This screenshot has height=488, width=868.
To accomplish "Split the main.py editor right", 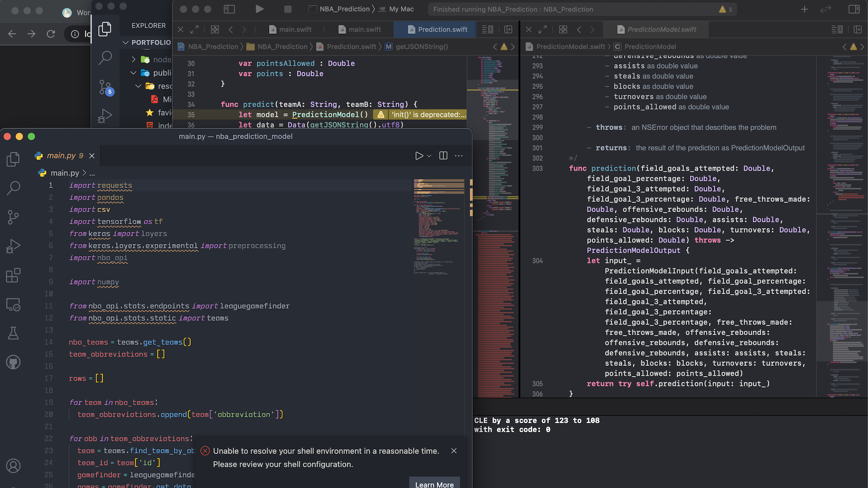I will pos(443,155).
